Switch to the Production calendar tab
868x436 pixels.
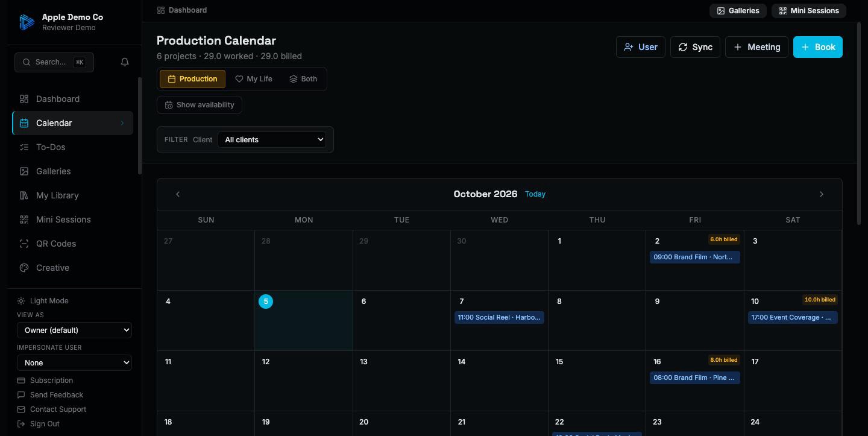point(192,79)
